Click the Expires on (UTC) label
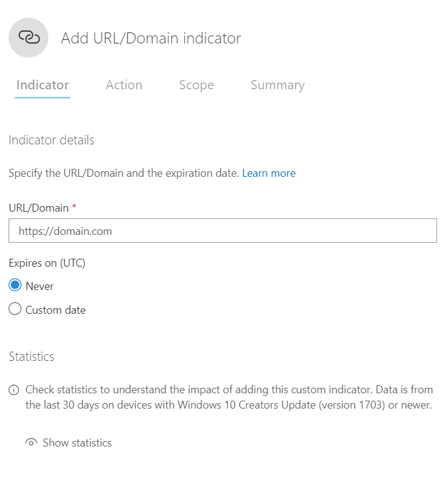Viewport: 445px width, 504px height. click(x=47, y=263)
